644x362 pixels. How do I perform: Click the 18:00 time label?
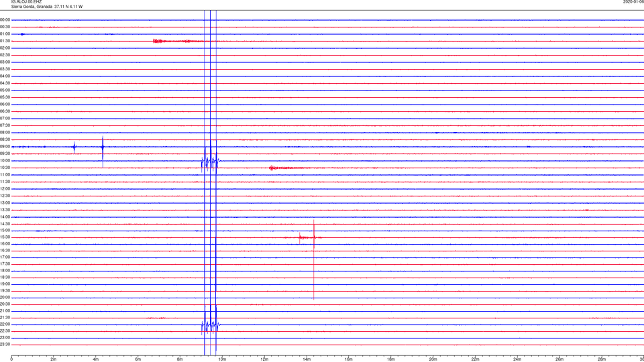coord(5,270)
